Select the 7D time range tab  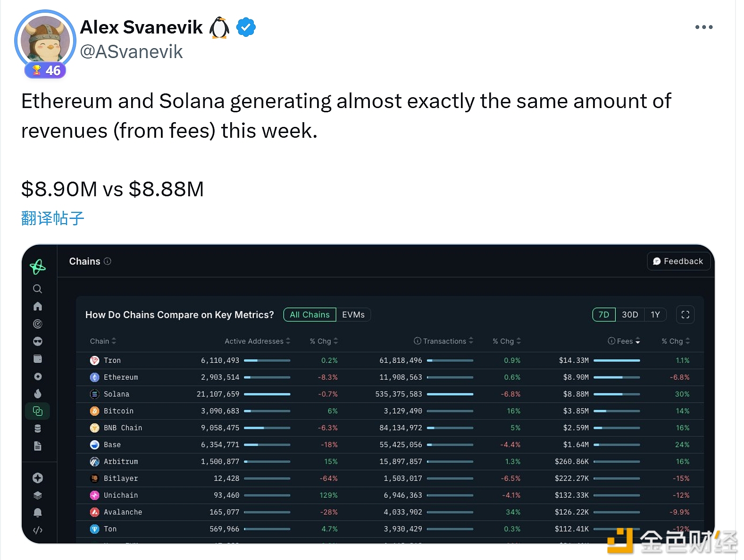tap(604, 315)
